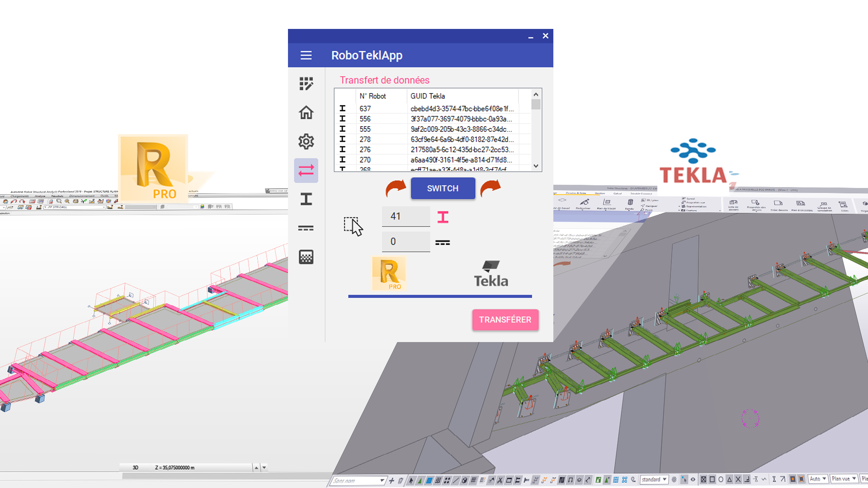
Task: Select the data transfer arrows sidebar icon
Action: 306,170
